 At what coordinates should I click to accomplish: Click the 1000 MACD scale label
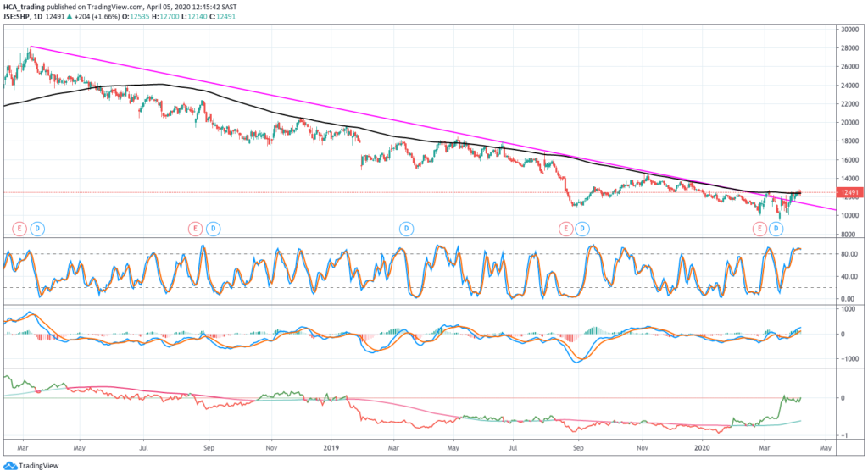[x=848, y=309]
